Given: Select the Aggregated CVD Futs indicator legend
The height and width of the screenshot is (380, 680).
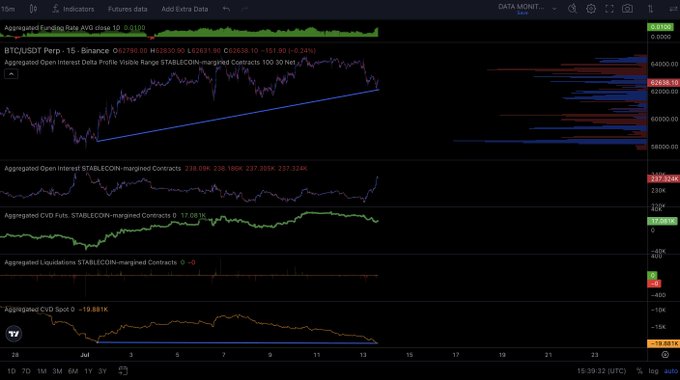Looking at the screenshot, I should 90,215.
